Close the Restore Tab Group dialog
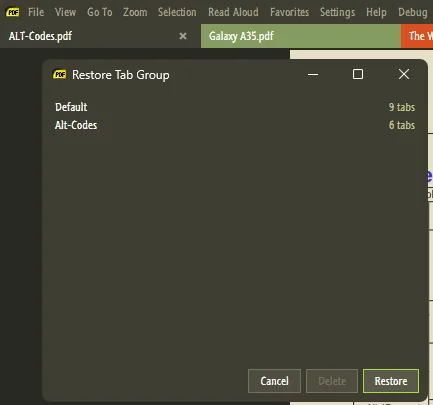The width and height of the screenshot is (433, 405). coord(404,74)
